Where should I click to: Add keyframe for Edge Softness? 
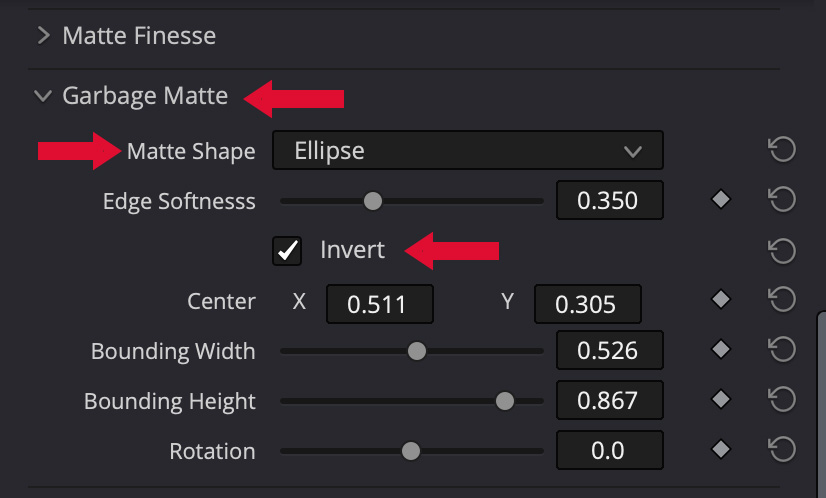click(x=721, y=200)
